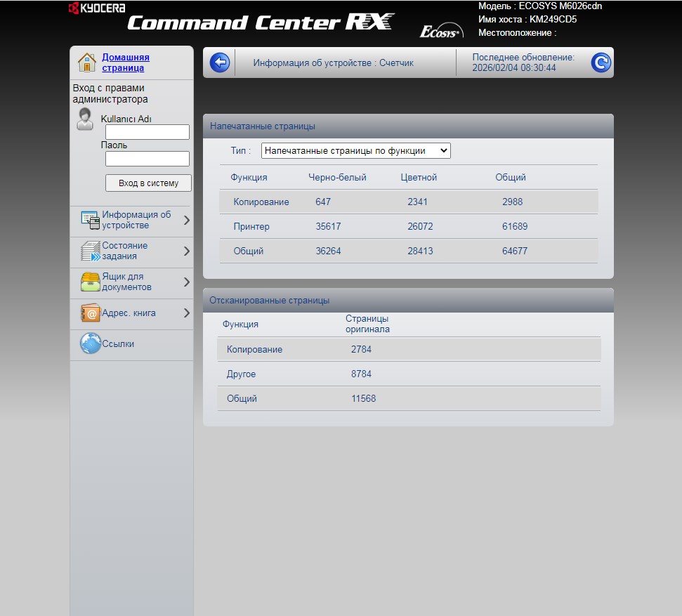Open the Ящик для документов menu
This screenshot has width=682, height=616.
tap(126, 282)
